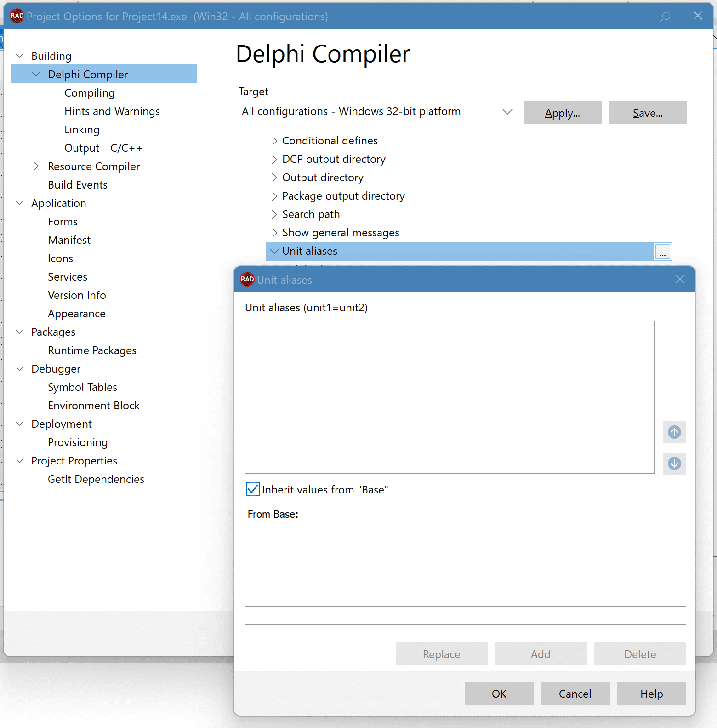
Task: Open the Icons page
Action: coord(60,258)
